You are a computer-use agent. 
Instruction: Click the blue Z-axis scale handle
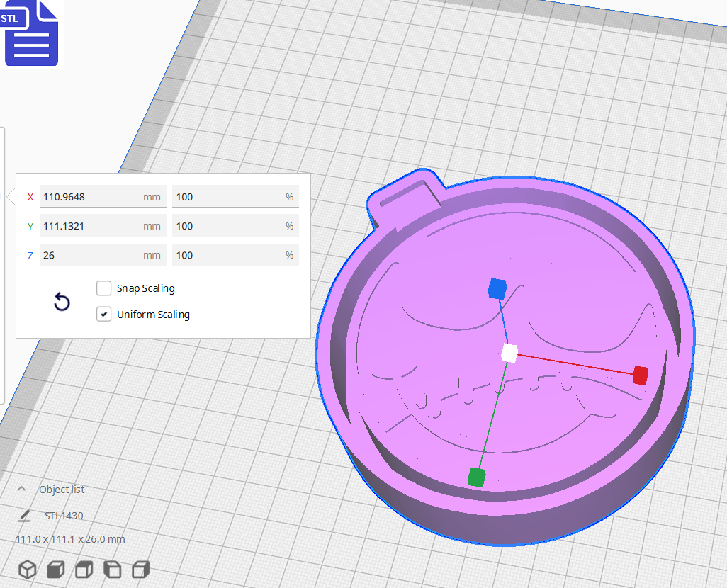coord(497,288)
